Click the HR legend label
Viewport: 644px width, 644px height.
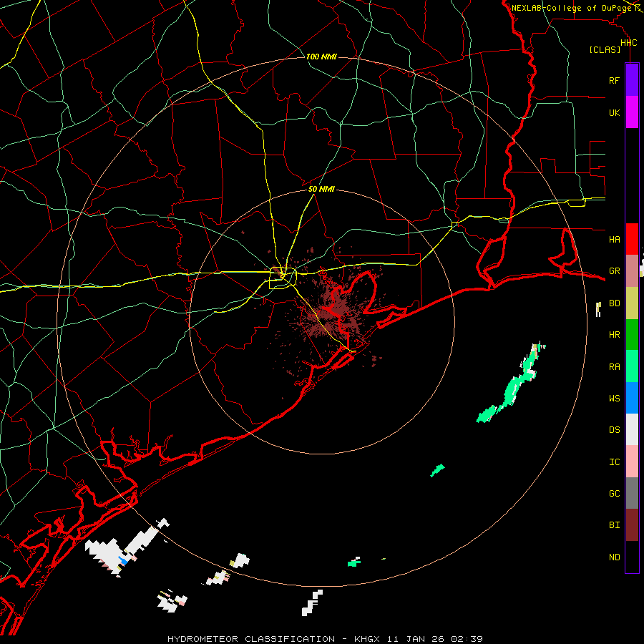point(614,335)
